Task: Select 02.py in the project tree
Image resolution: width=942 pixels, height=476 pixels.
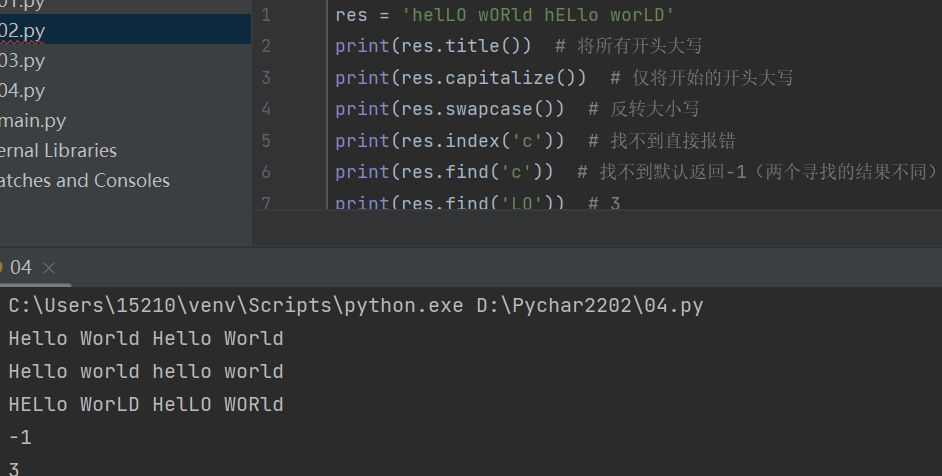Action: [x=24, y=30]
